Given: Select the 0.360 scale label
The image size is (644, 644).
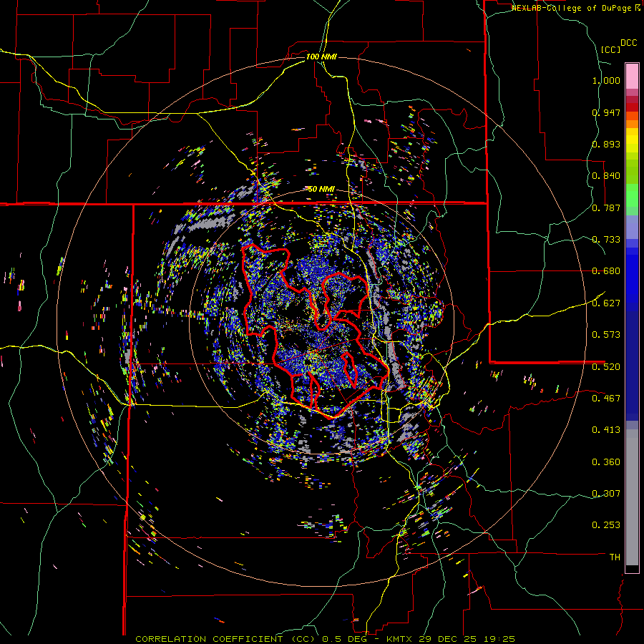Looking at the screenshot, I should pyautogui.click(x=606, y=462).
